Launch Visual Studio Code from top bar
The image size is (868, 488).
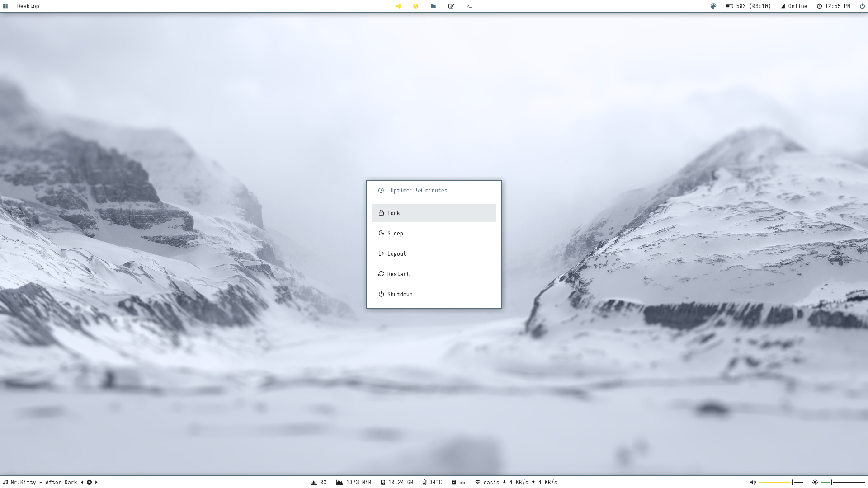click(x=398, y=6)
